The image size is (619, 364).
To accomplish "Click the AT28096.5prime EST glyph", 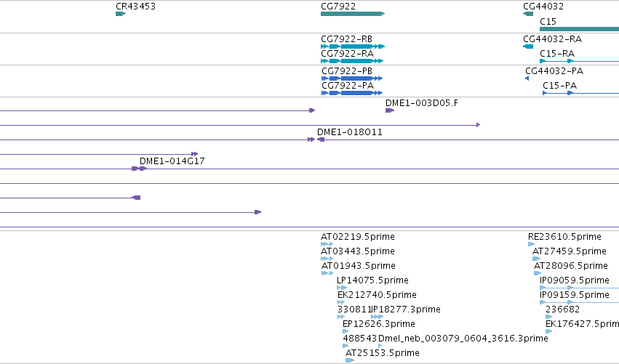I will 538,273.
